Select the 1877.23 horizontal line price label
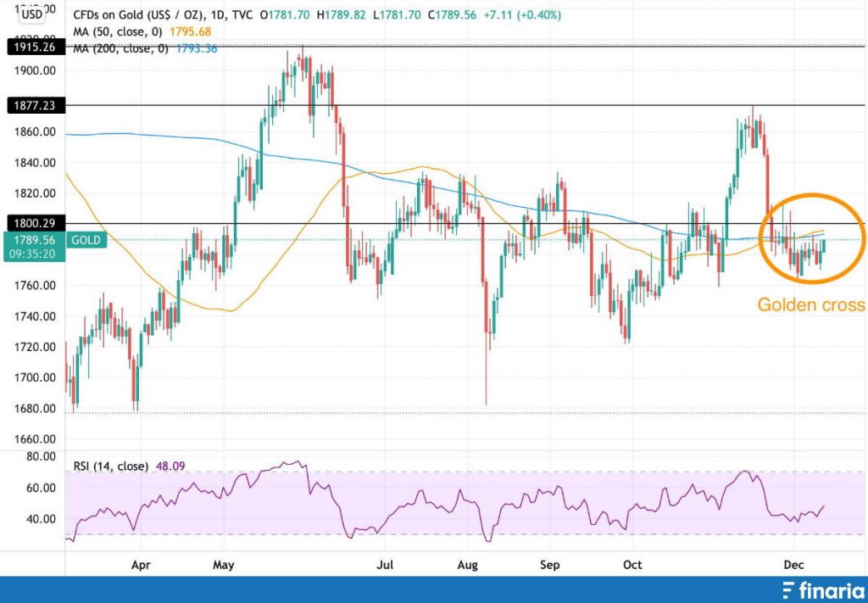Image resolution: width=868 pixels, height=603 pixels. [x=34, y=105]
